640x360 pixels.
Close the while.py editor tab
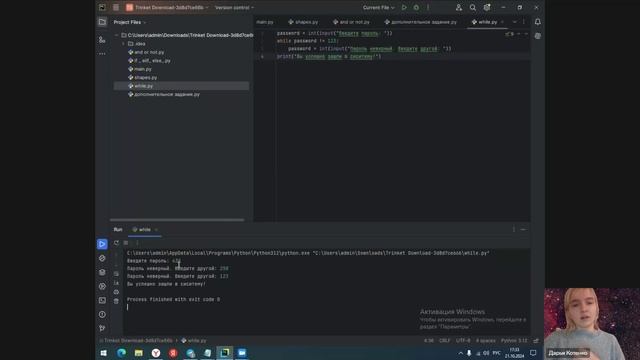502,22
